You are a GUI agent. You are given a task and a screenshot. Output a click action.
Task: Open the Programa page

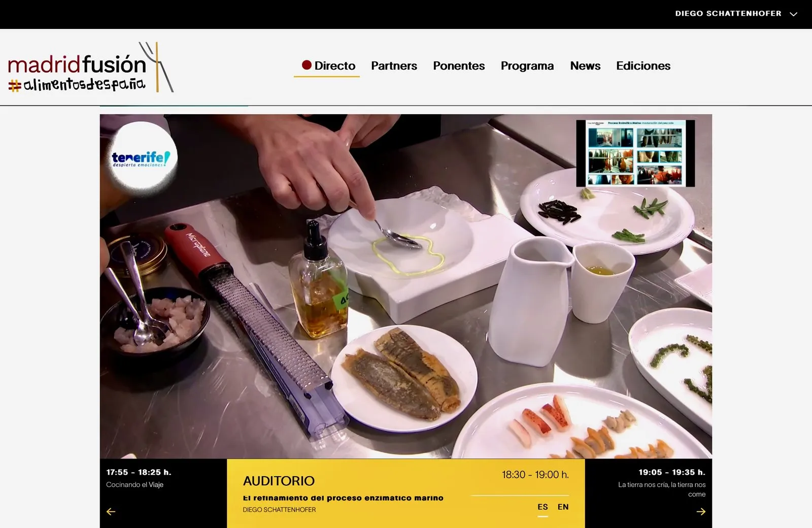click(527, 66)
